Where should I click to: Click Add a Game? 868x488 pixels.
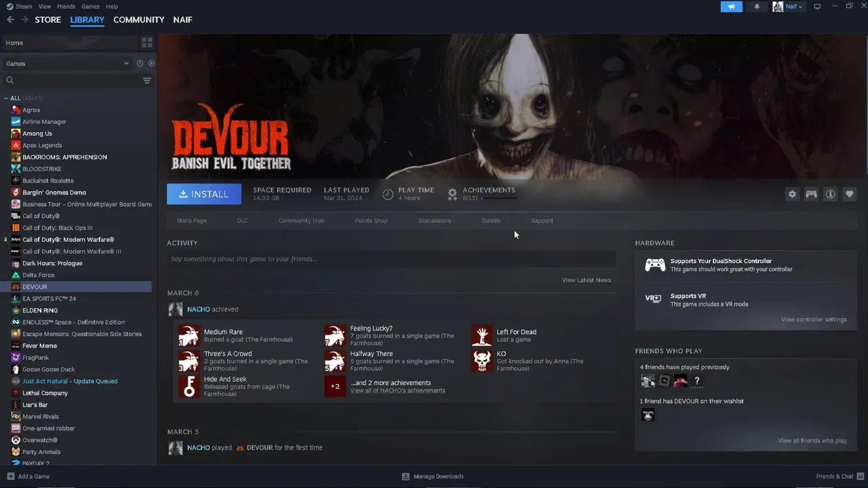tap(28, 476)
